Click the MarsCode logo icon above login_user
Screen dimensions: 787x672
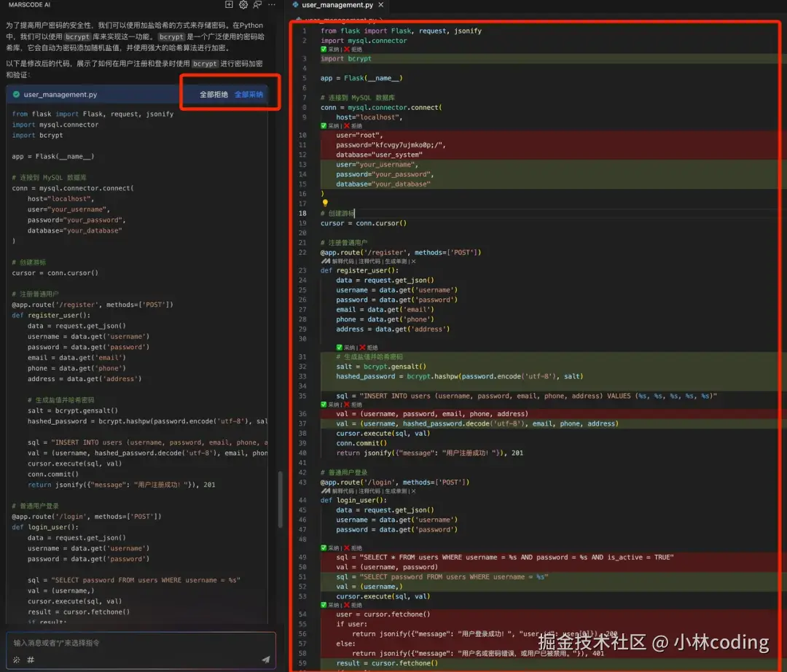click(326, 491)
